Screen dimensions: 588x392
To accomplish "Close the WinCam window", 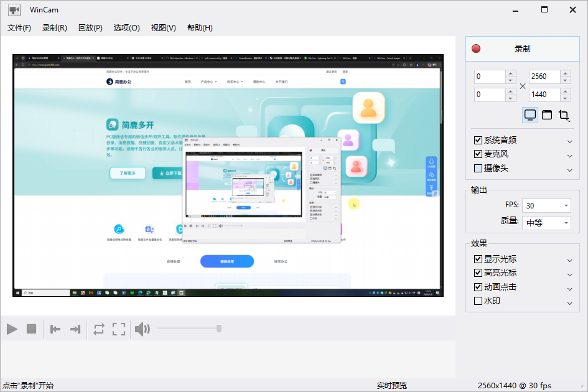I will pos(572,10).
